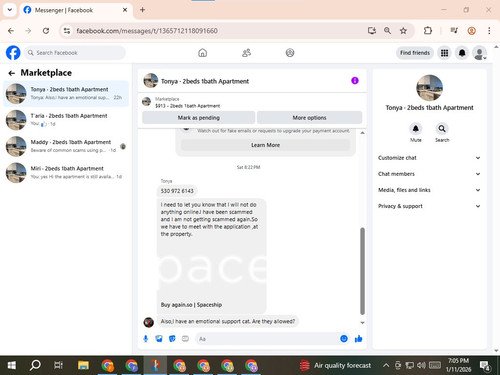Open conversation info purple icon

[x=355, y=81]
